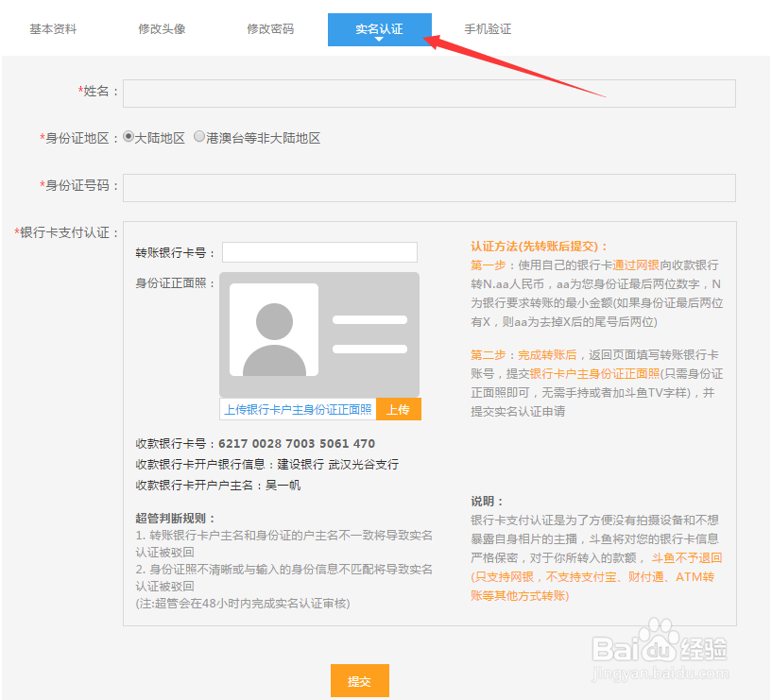Image resolution: width=772 pixels, height=700 pixels.
Task: Focus the 姓名 input field
Action: click(429, 93)
